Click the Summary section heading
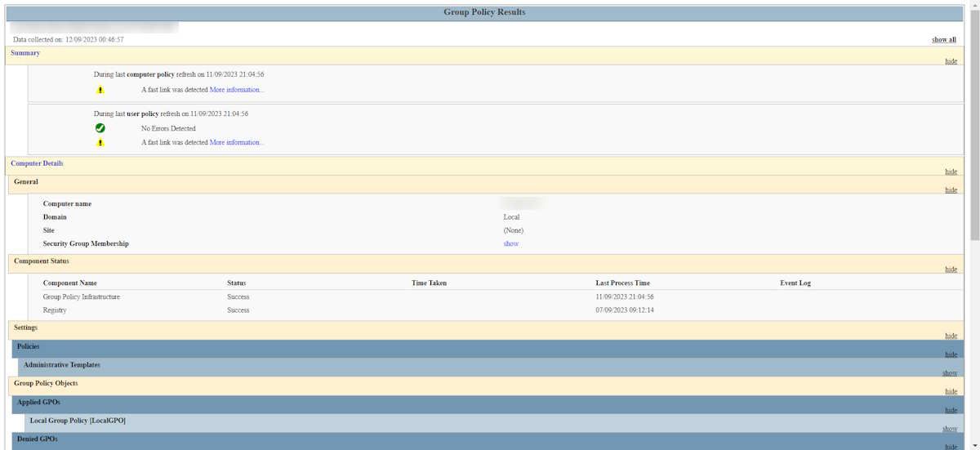 pyautogui.click(x=25, y=52)
